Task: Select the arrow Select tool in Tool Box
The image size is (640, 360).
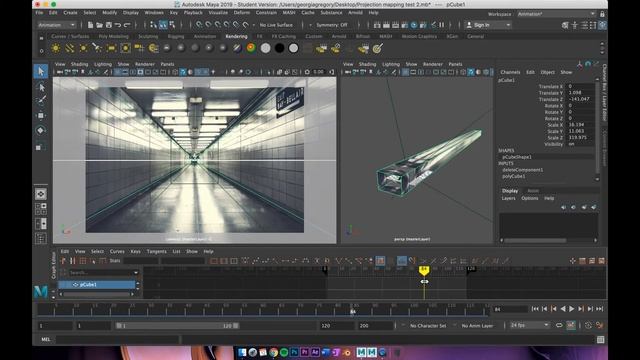Action: pos(41,71)
